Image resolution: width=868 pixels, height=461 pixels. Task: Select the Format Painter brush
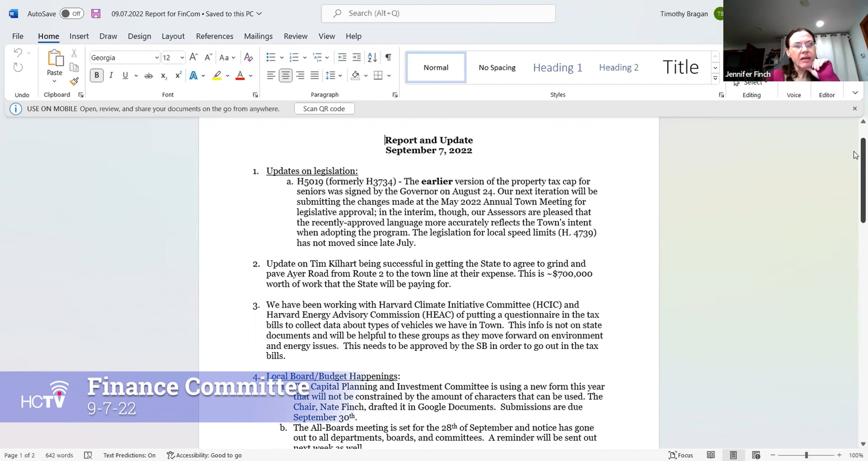[74, 81]
